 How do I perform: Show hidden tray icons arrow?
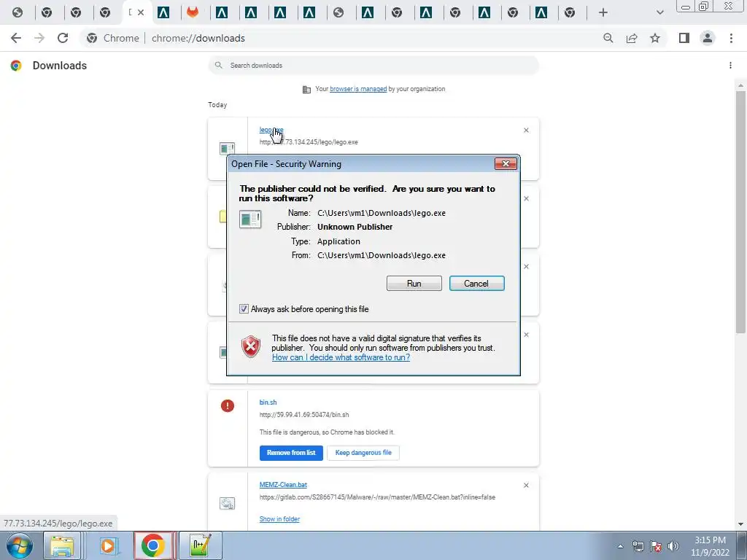coord(620,547)
